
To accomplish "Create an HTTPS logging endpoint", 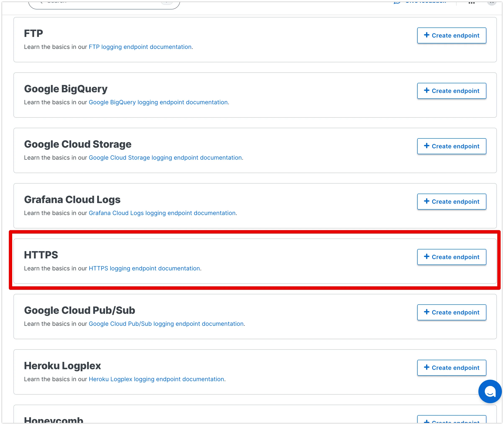I will (451, 257).
